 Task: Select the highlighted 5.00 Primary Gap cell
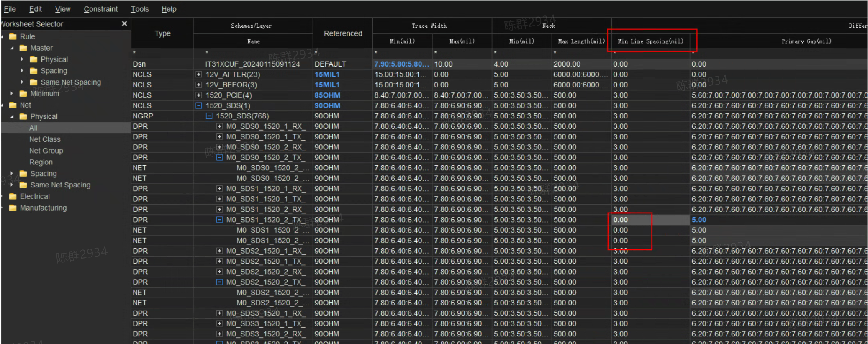tap(699, 220)
